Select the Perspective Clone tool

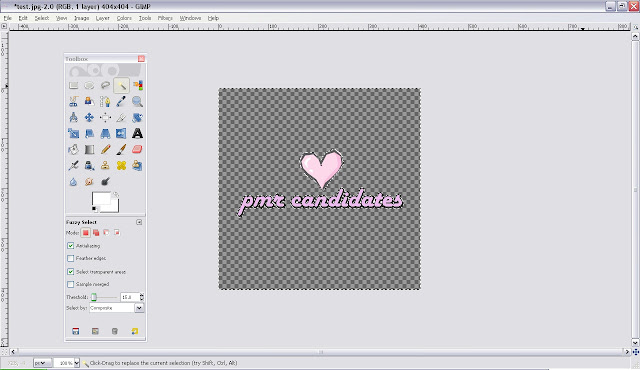[x=138, y=165]
